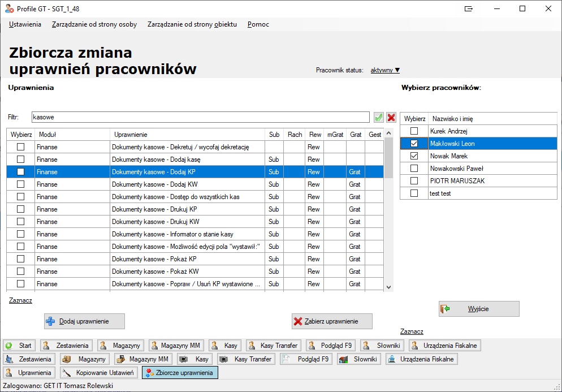Open Magazyny MM with the forklift-boxes icon

(x=144, y=359)
